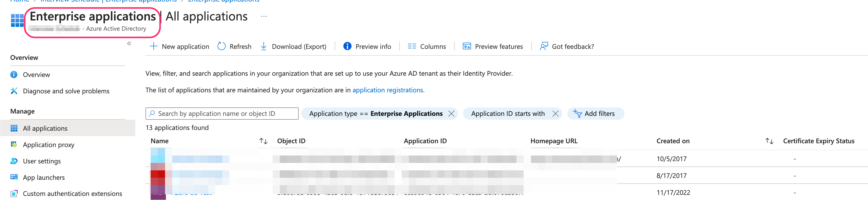Open Application ID starts with filter
Image resolution: width=868 pixels, height=200 pixels.
(508, 114)
